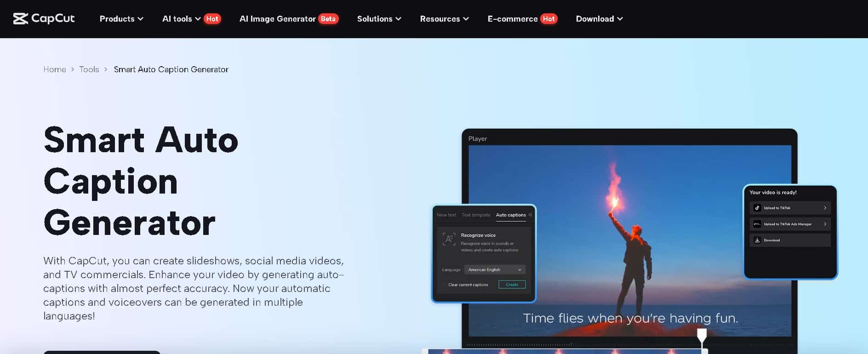Viewport: 868px width, 354px height.
Task: Expand the Solutions menu
Action: [379, 19]
